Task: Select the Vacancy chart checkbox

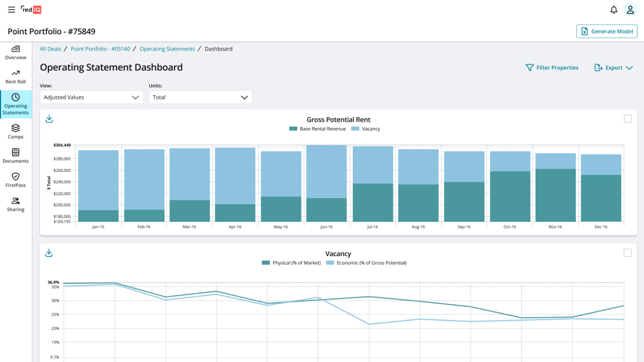Action: [x=628, y=253]
